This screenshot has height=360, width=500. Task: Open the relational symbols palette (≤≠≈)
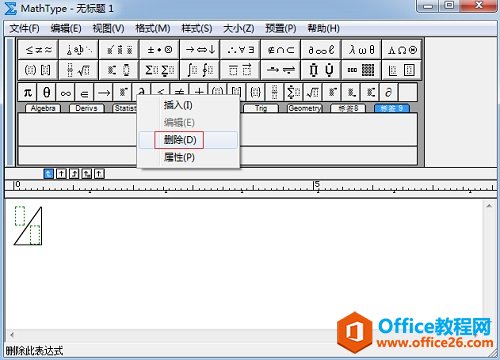click(38, 50)
